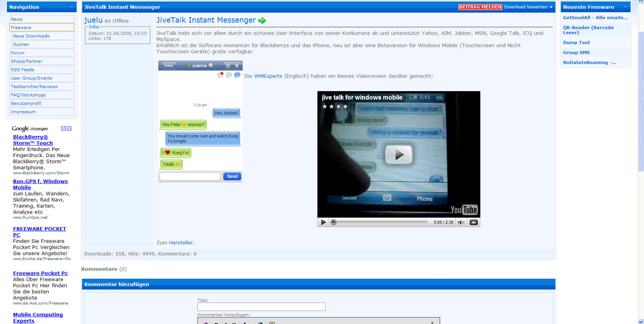The image size is (644, 324).
Task: Open Run.GPS f. Windows Mobile ad
Action: pyautogui.click(x=40, y=185)
